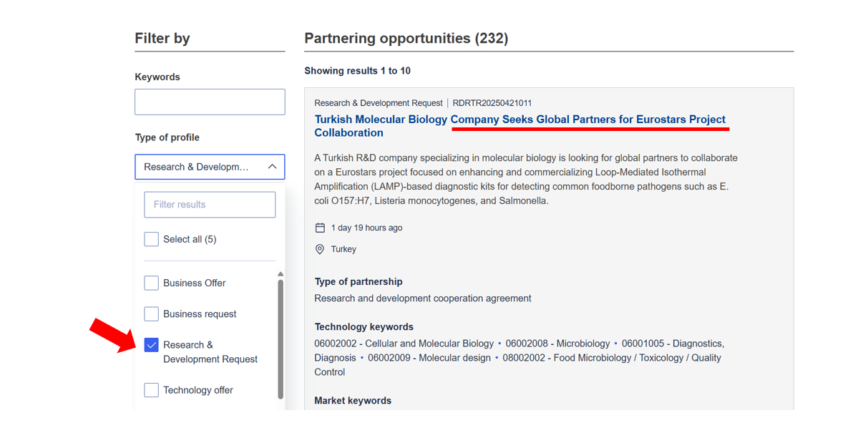
Task: Click the 'Technology keywords' label
Action: tap(364, 327)
